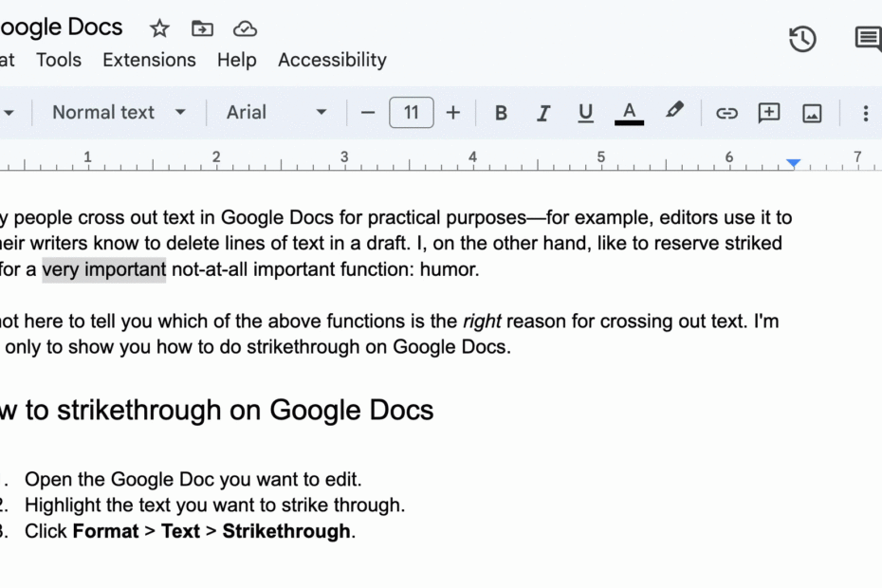Open version history clock icon
Viewport: 882px width, 588px height.
coord(802,39)
